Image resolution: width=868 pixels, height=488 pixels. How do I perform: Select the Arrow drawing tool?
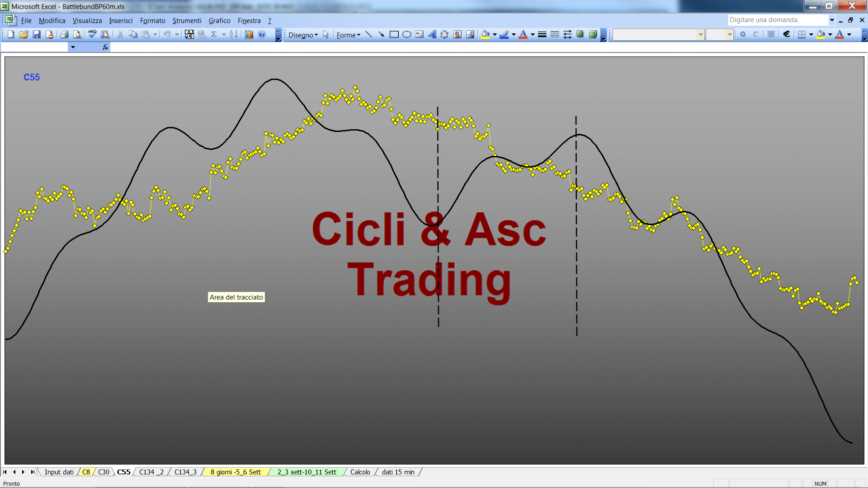click(x=382, y=34)
